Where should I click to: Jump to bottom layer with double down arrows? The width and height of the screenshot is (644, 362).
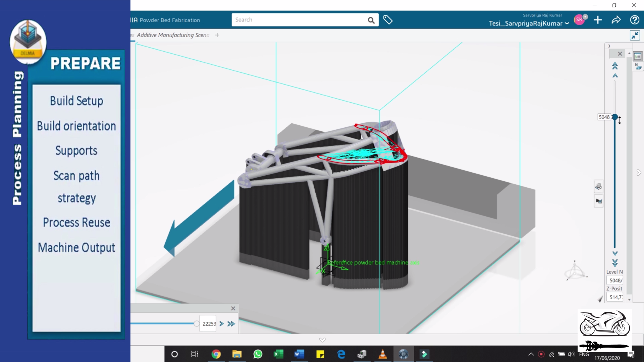click(x=615, y=263)
